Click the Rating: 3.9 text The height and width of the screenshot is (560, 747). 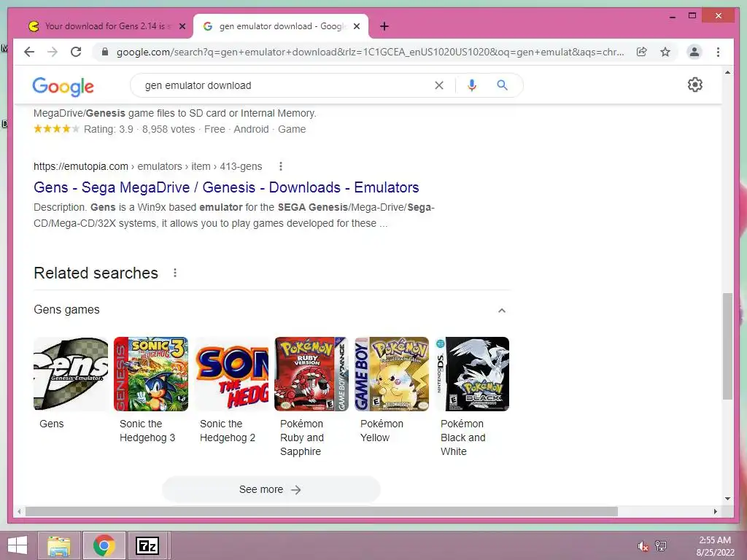pyautogui.click(x=108, y=129)
